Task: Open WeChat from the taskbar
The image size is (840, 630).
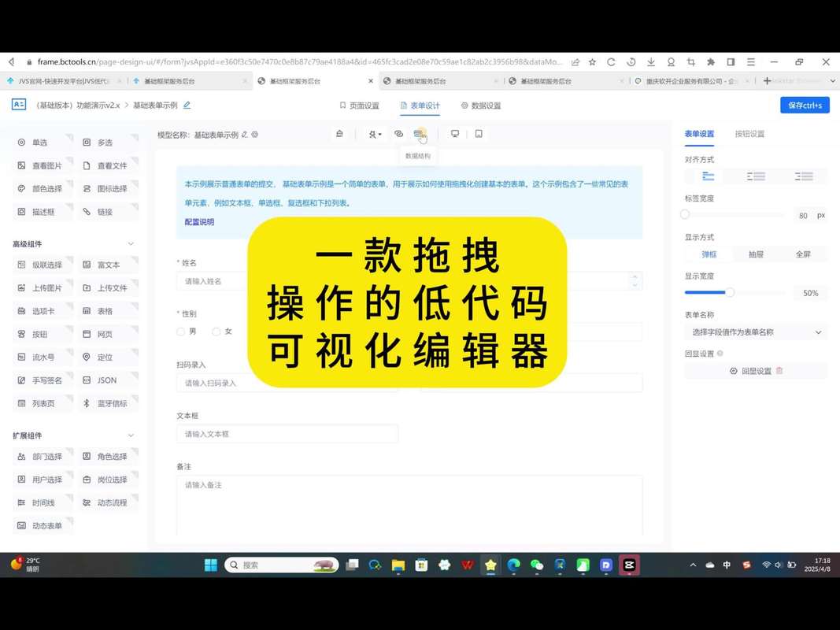Action: [537, 565]
